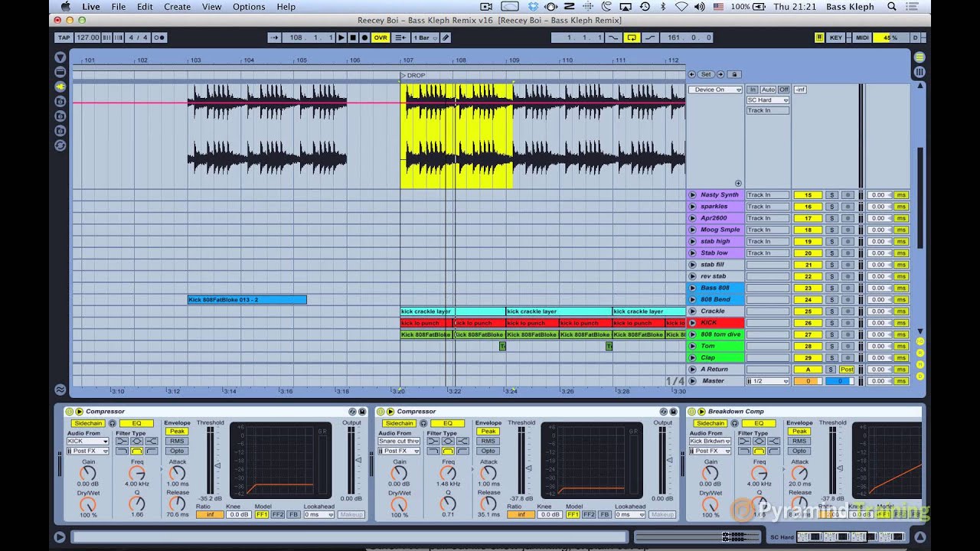Screen dimensions: 980x551
Task: Open Lookahead dropdown on first Compressor
Action: (x=318, y=515)
